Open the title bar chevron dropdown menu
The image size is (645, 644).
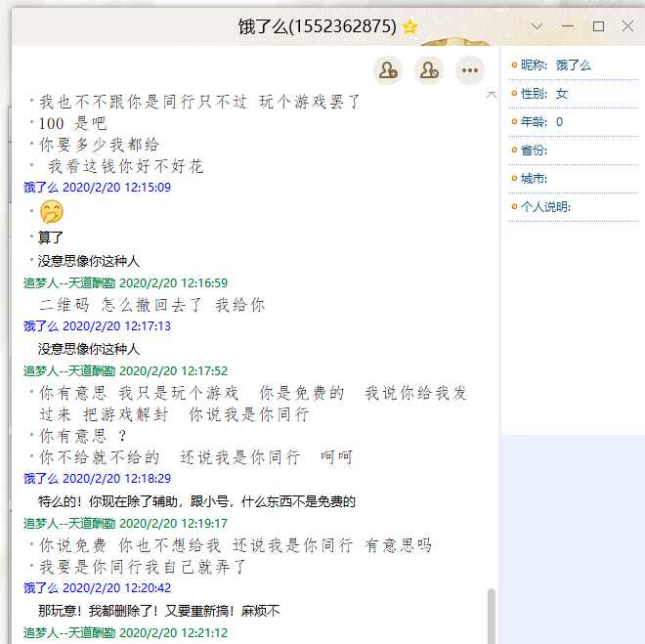537,26
